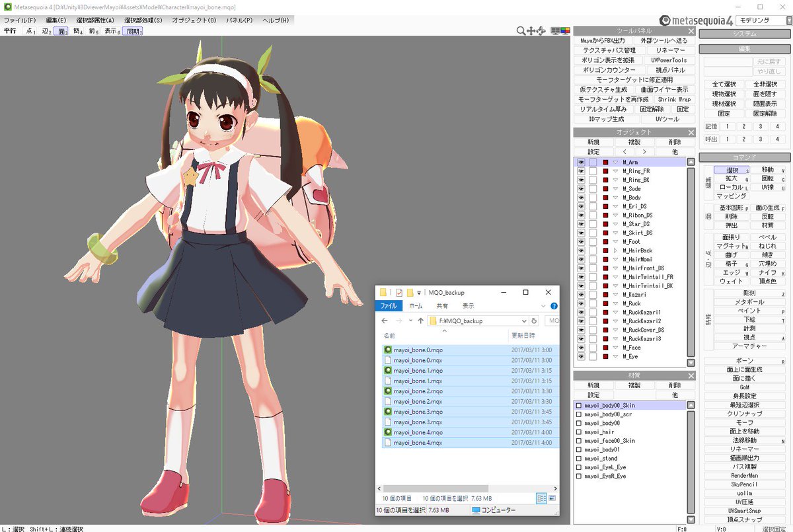The height and width of the screenshot is (532, 793).
Task: Click Shrink Wrap button in tool panel
Action: (x=674, y=100)
